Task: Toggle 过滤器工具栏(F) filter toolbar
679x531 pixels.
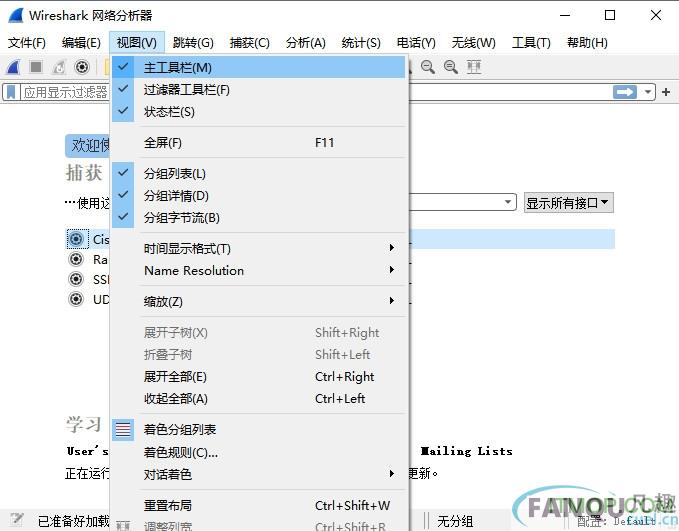Action: coord(259,89)
